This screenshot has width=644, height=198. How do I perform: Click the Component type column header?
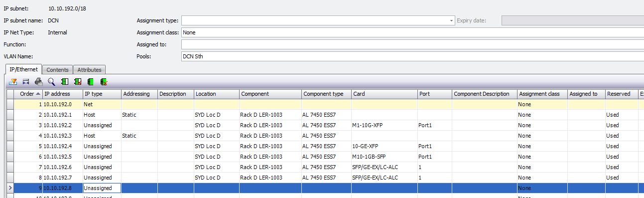(326, 94)
